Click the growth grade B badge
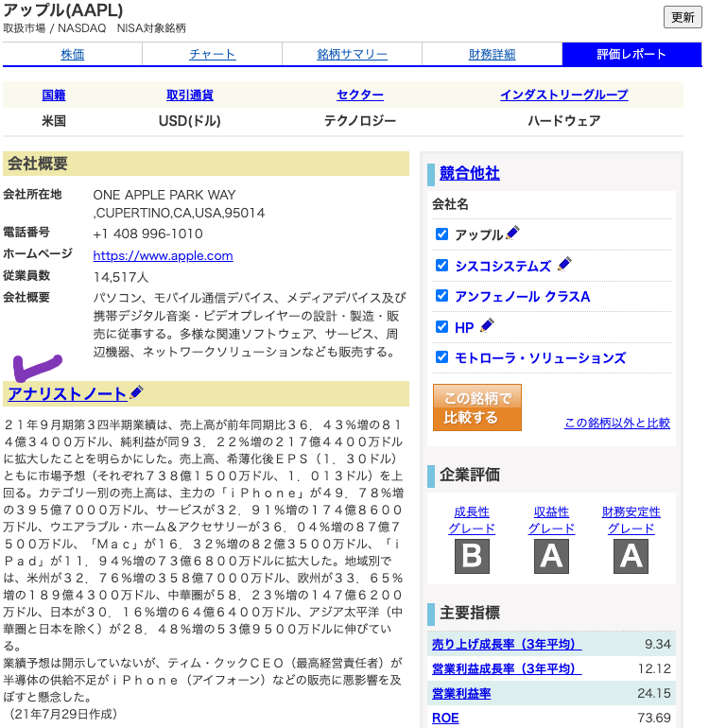The width and height of the screenshot is (709, 728). [472, 556]
